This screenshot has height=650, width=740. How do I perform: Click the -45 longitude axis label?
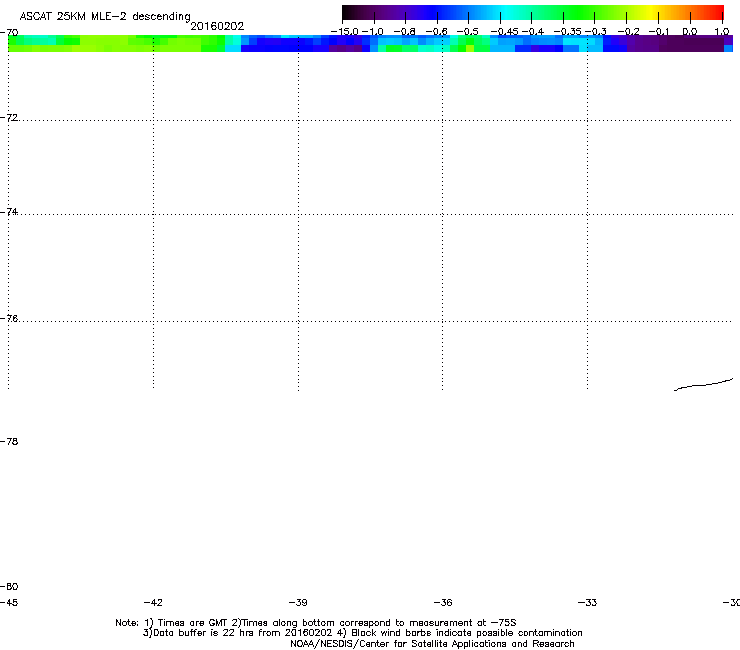coord(9,602)
